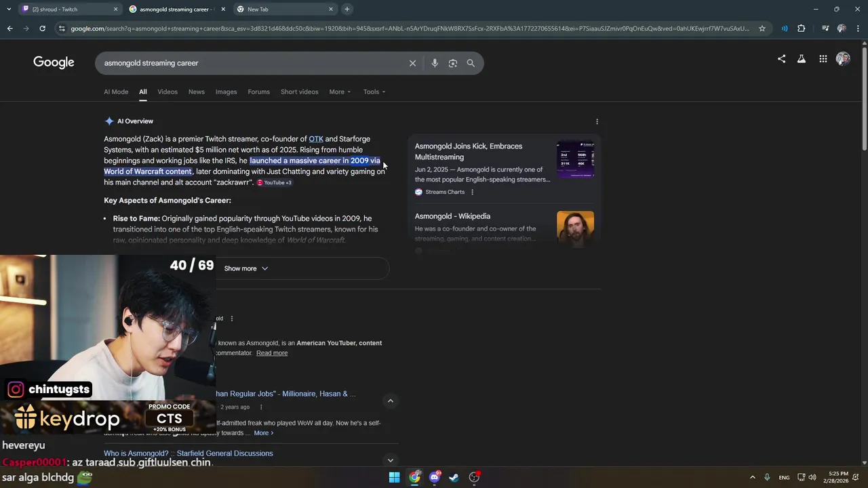
Task: Switch to the New Tab tab
Action: pos(285,9)
